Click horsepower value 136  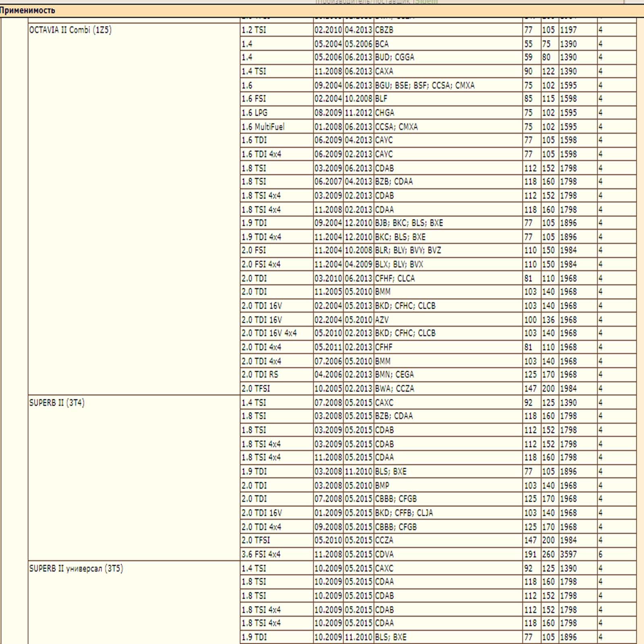(549, 320)
